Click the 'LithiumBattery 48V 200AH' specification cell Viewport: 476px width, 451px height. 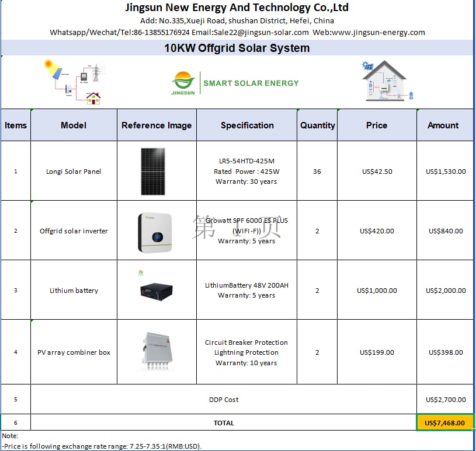click(x=247, y=289)
